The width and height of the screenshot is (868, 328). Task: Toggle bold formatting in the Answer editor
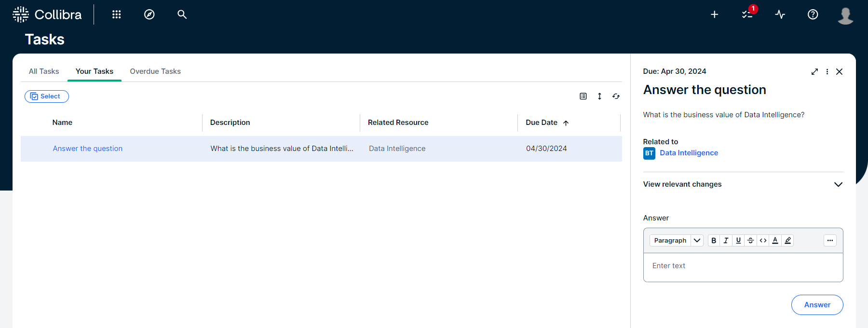[714, 240]
